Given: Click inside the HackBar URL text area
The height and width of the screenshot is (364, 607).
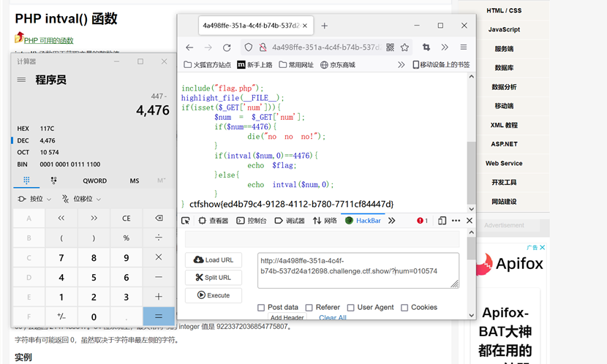Looking at the screenshot, I should (x=357, y=270).
